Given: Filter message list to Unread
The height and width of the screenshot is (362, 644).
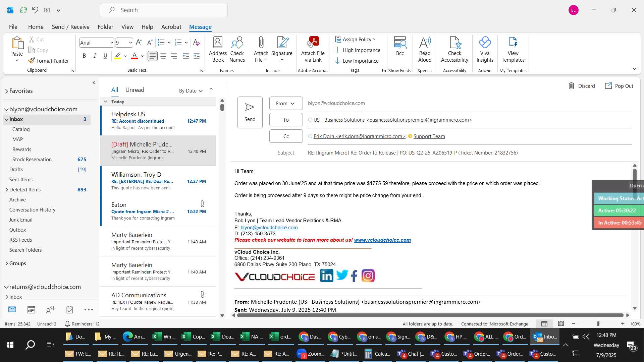Looking at the screenshot, I should (x=135, y=90).
